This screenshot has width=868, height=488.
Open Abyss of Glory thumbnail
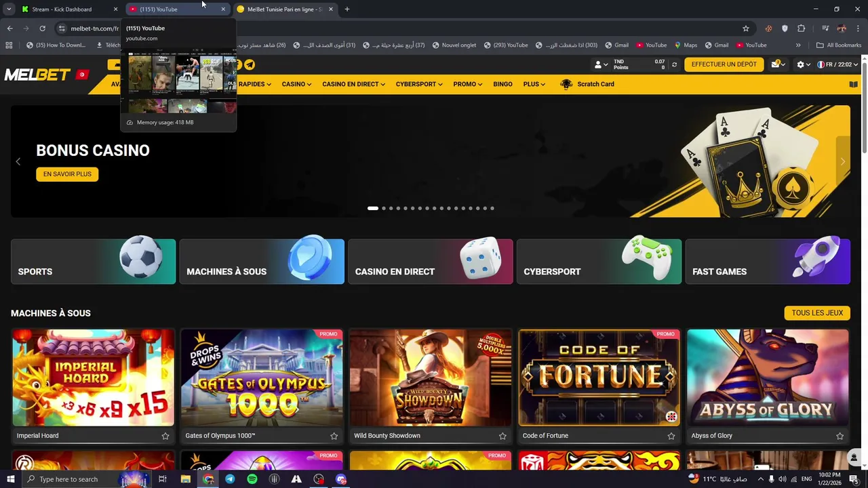pyautogui.click(x=768, y=378)
